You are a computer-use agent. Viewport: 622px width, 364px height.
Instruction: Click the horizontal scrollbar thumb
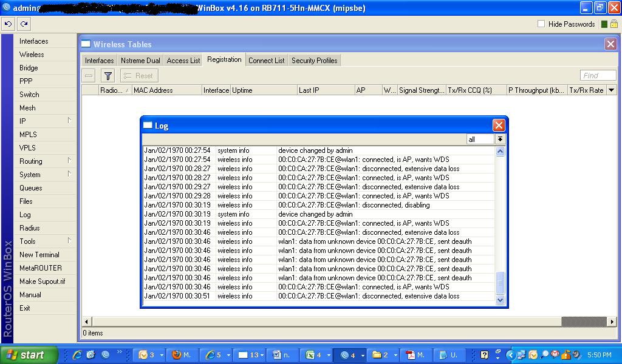coord(584,321)
